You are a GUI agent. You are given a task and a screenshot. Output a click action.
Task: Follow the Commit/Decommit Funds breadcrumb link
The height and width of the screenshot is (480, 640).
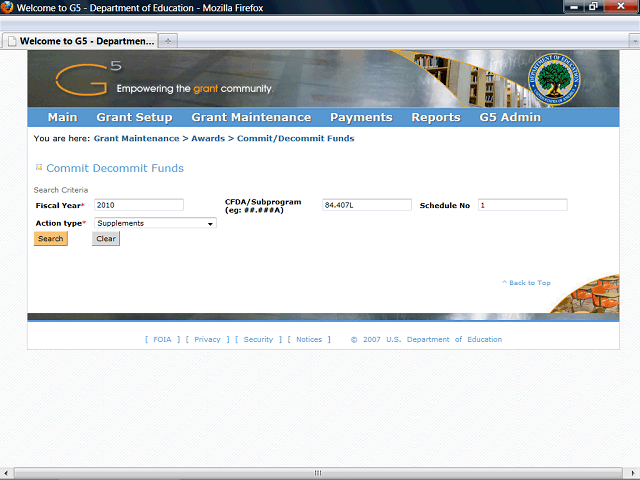[x=296, y=138]
